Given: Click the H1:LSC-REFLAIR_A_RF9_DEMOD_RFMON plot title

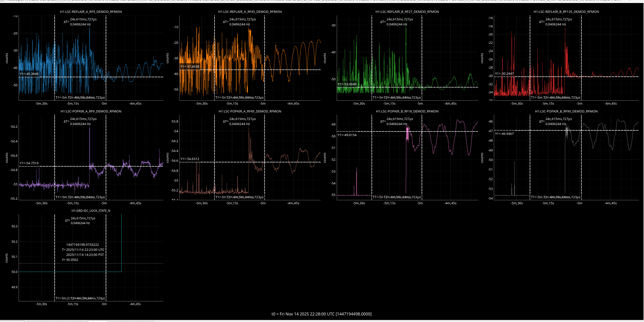Looking at the screenshot, I should [91, 12].
